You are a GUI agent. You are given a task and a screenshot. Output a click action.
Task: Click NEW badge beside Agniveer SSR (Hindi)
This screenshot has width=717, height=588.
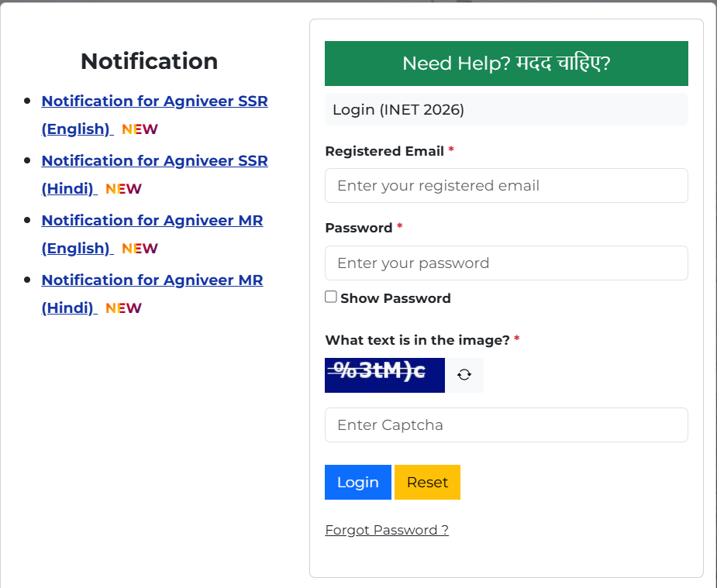click(123, 189)
